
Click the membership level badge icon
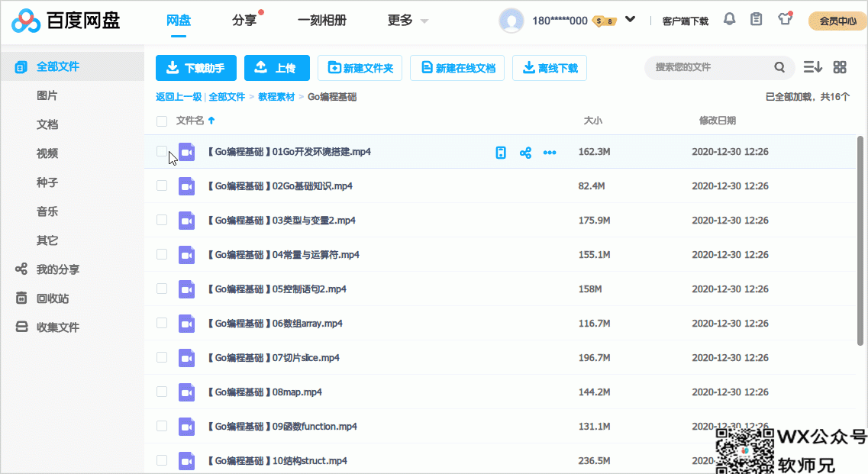[x=604, y=21]
